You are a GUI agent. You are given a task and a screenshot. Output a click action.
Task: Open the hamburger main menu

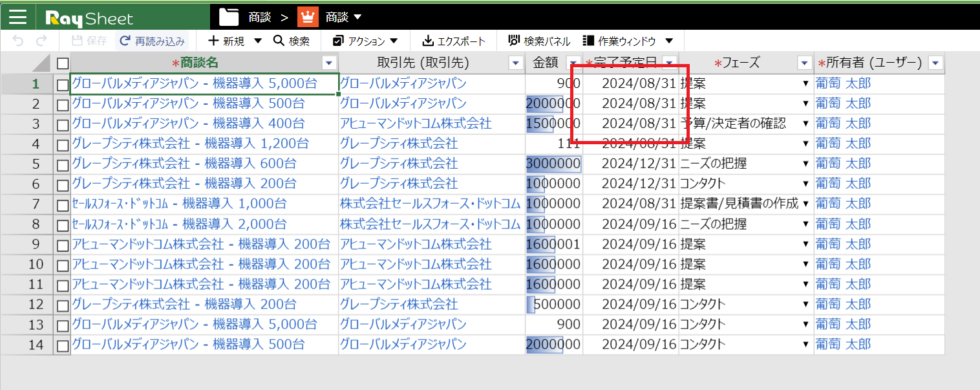coord(17,17)
